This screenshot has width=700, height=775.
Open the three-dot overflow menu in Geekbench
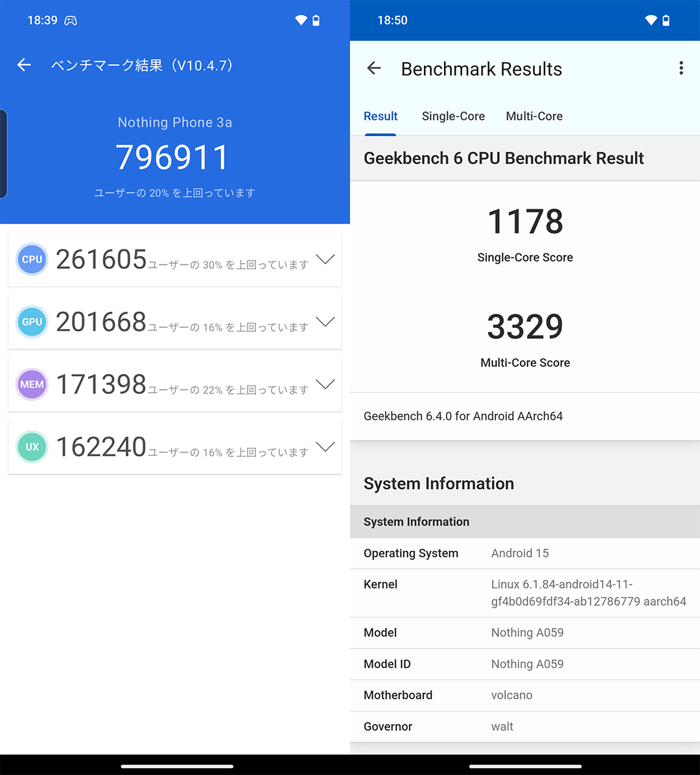coord(681,68)
